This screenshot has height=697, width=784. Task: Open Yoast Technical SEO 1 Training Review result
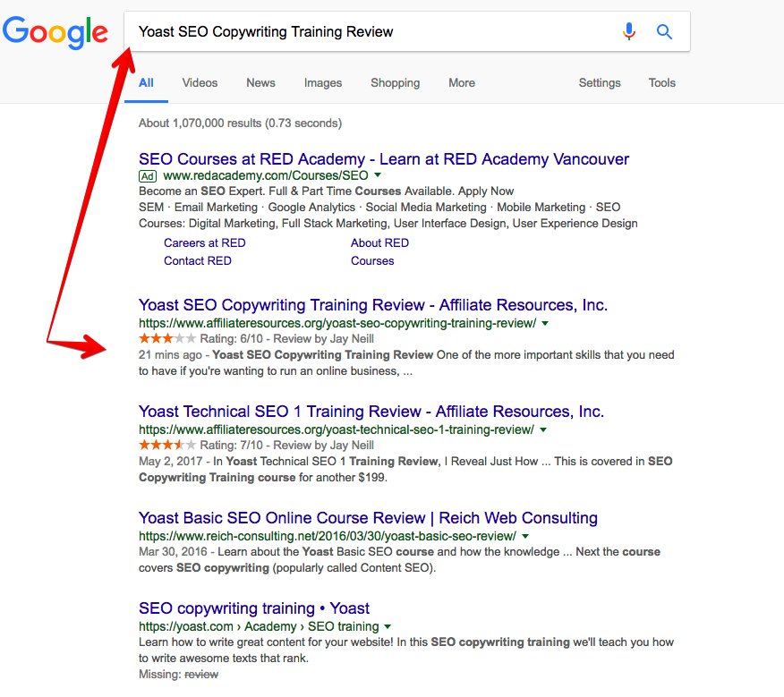pos(371,412)
